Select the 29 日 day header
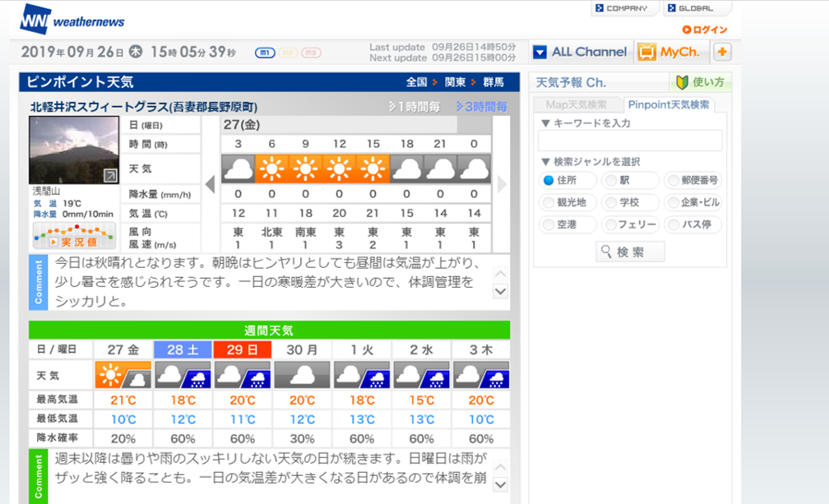Image resolution: width=829 pixels, height=504 pixels. (x=243, y=349)
